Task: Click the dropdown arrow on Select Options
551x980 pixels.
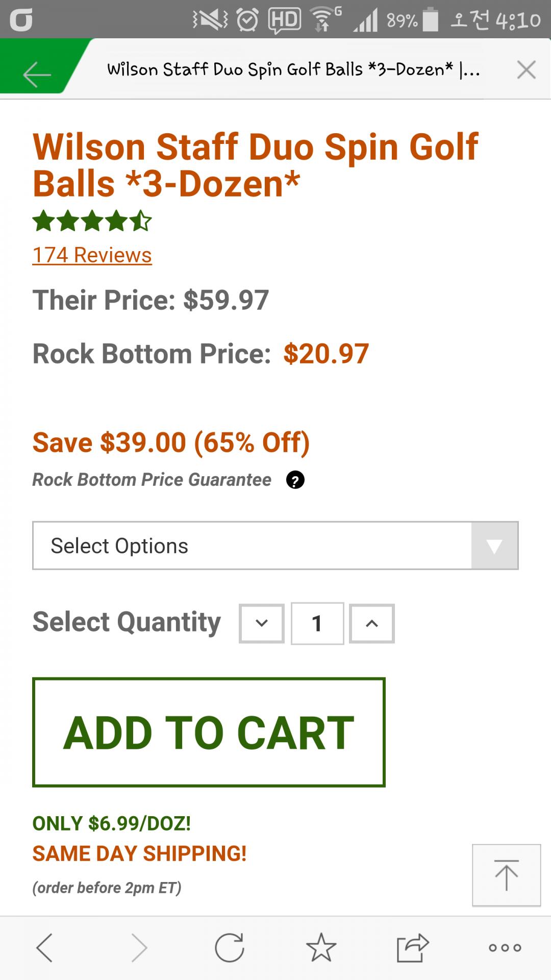Action: click(x=494, y=546)
